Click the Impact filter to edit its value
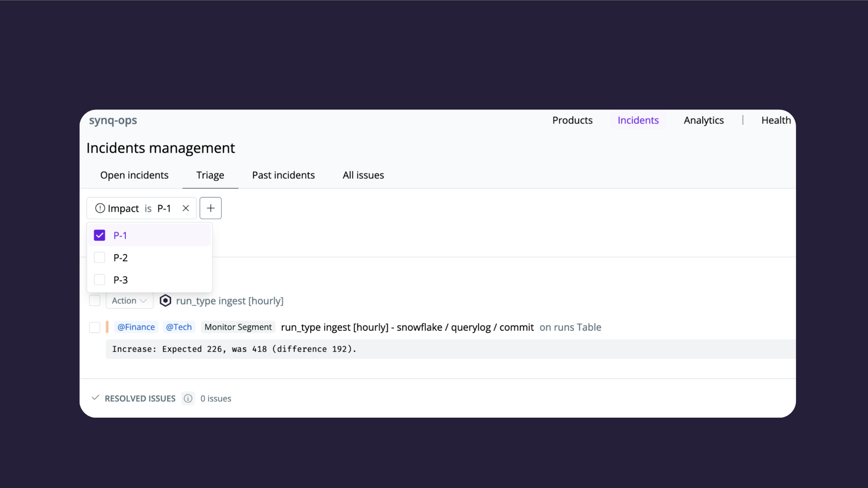 164,208
